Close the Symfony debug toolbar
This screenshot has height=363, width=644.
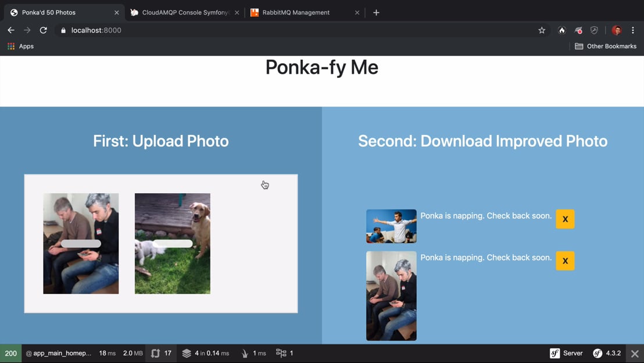(x=635, y=353)
